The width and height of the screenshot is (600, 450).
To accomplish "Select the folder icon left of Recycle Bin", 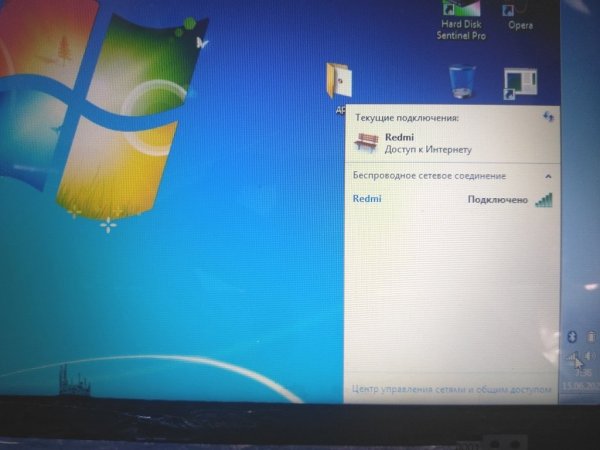I will coord(337,81).
